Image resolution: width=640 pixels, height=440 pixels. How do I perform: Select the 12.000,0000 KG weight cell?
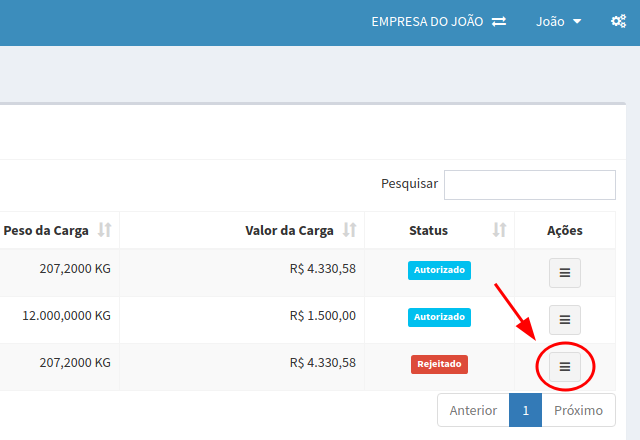pyautogui.click(x=66, y=316)
